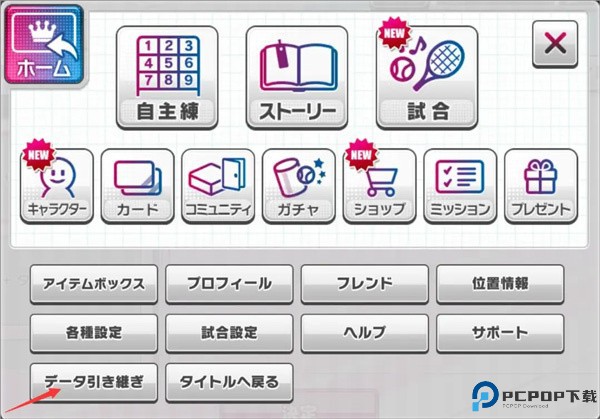The width and height of the screenshot is (600, 419).
Task: Open アイテムボックス button
Action: click(94, 284)
